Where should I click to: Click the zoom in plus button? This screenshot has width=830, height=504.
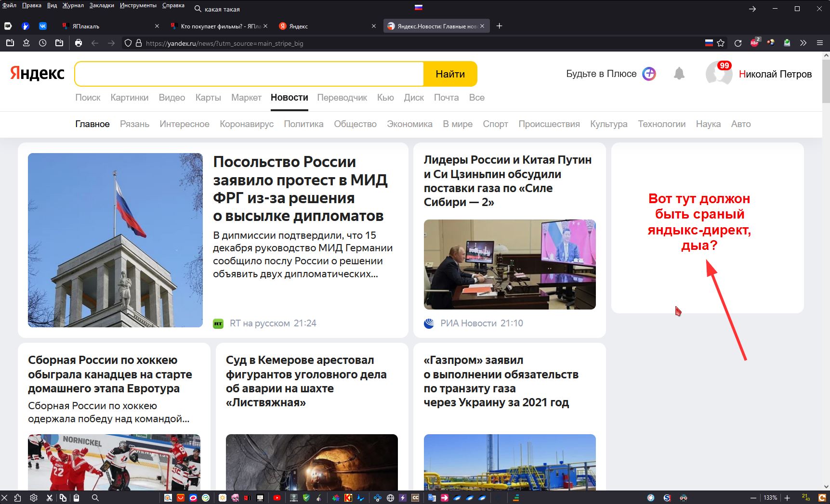(787, 498)
